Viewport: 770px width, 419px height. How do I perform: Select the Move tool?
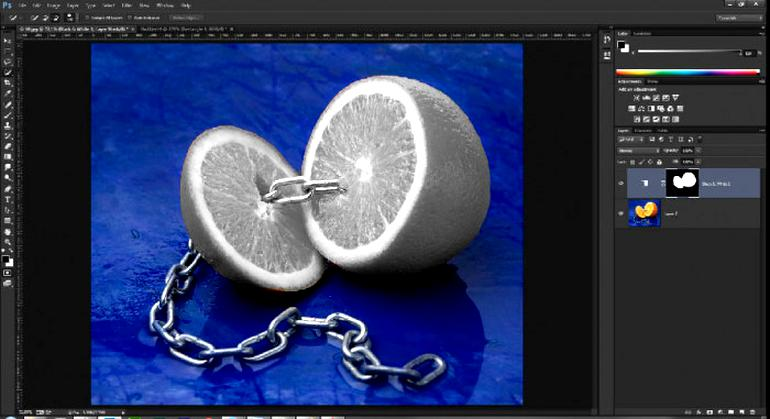tap(7, 40)
